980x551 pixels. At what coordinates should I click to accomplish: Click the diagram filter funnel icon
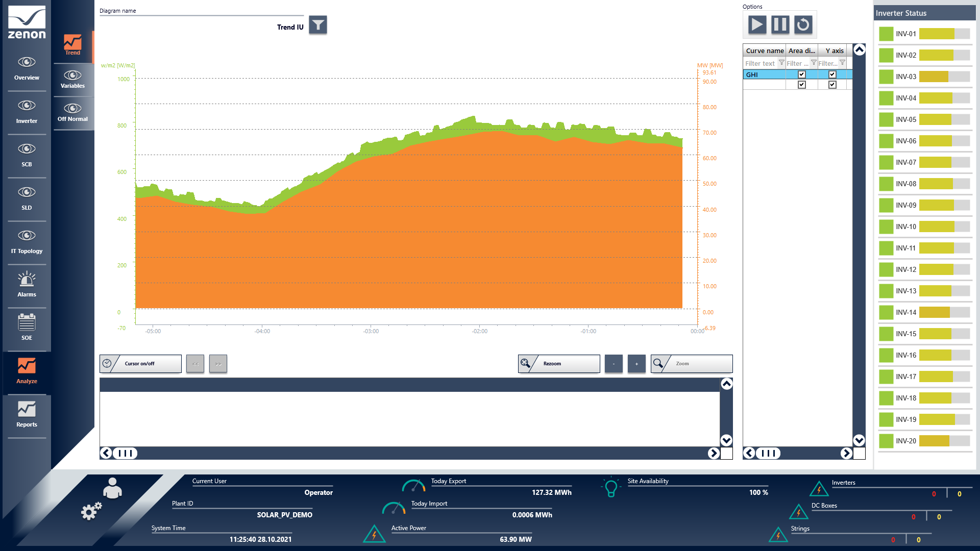point(318,25)
